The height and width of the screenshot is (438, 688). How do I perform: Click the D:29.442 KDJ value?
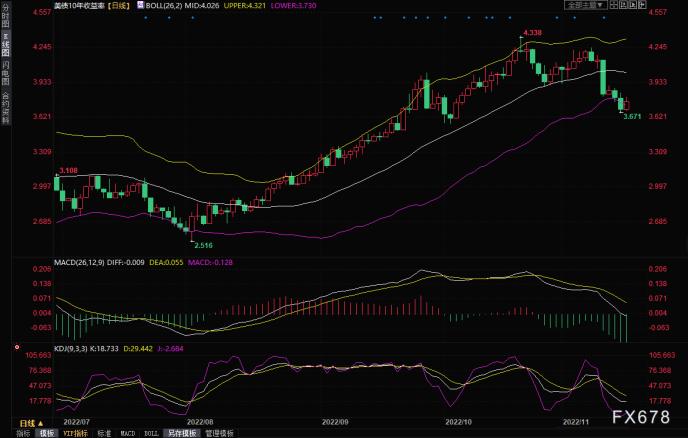(x=138, y=348)
